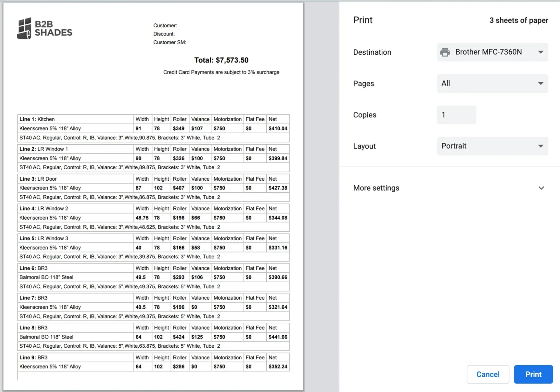Screen dimensions: 560x392
Task: Click the Customer SM label
Action: [x=170, y=42]
